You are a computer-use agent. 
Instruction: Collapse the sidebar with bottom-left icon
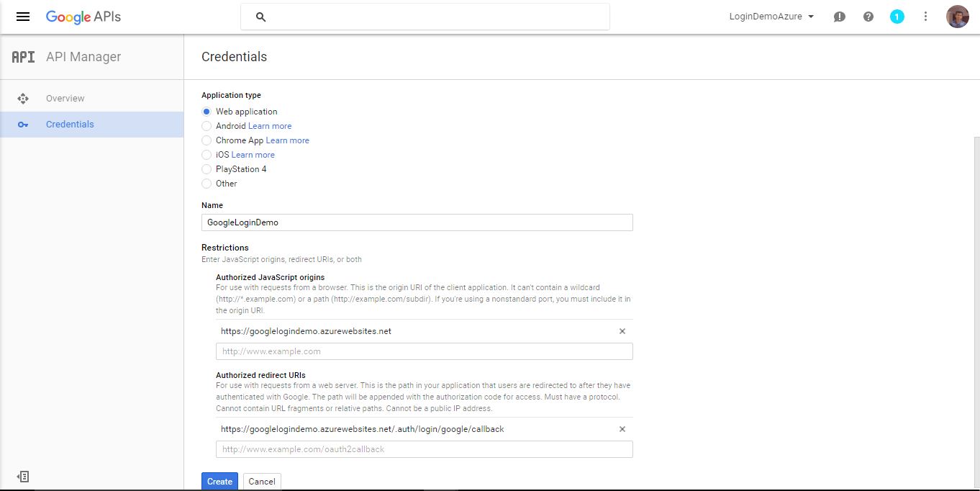point(23,477)
